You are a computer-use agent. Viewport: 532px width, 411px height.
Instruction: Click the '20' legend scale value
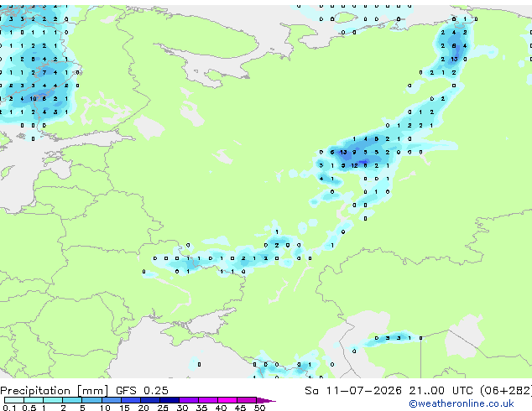click(x=143, y=408)
